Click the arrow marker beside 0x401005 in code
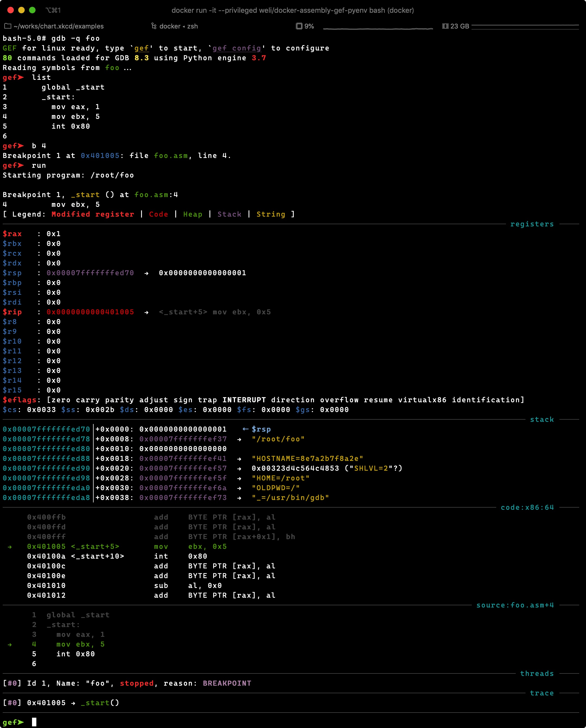This screenshot has width=586, height=728. point(10,547)
